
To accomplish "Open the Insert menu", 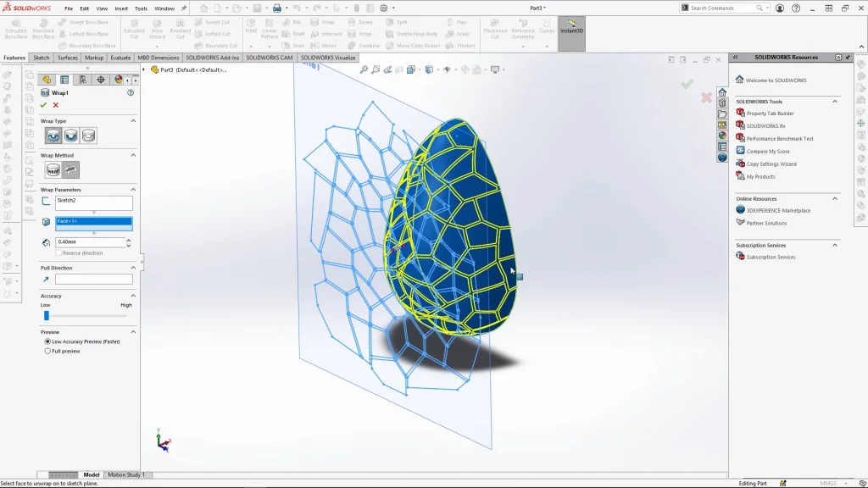I will pos(121,8).
